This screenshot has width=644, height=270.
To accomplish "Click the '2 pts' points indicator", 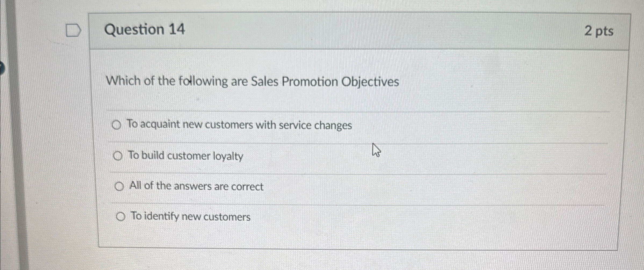I will coord(599,31).
